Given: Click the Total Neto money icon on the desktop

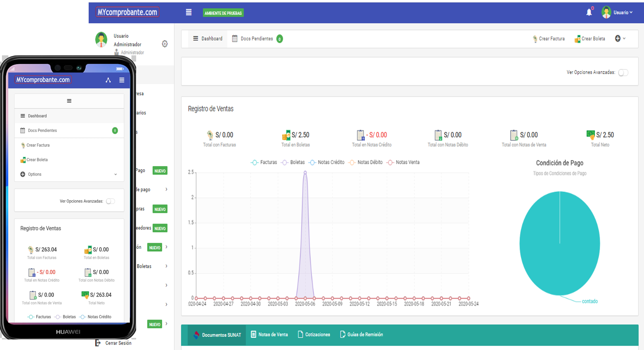Looking at the screenshot, I should 591,134.
